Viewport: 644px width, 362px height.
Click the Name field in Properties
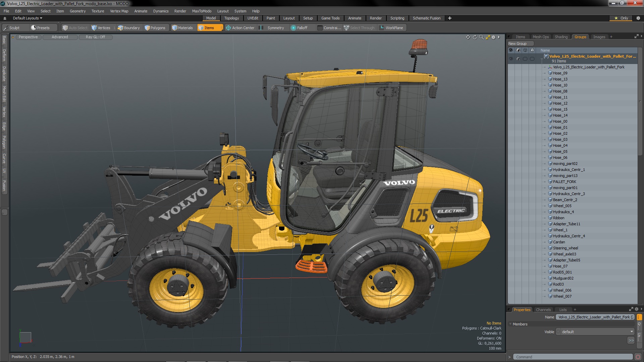point(595,317)
